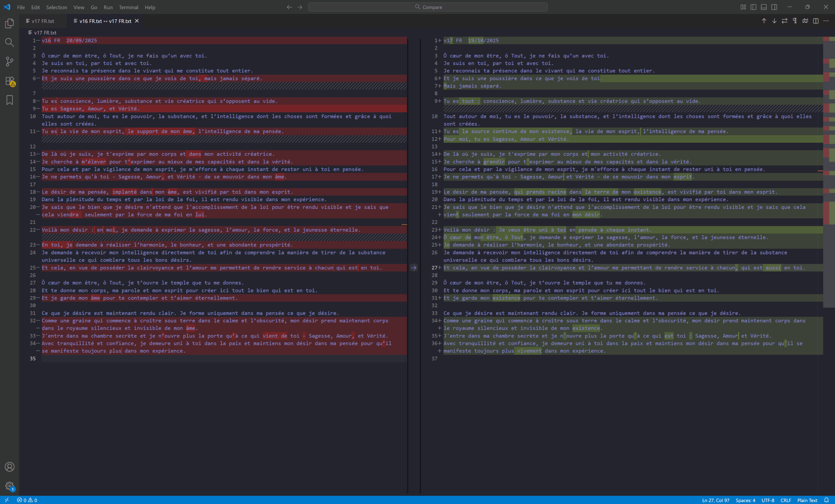Image resolution: width=835 pixels, height=504 pixels.
Task: Swap left and right diff sides
Action: 784,21
